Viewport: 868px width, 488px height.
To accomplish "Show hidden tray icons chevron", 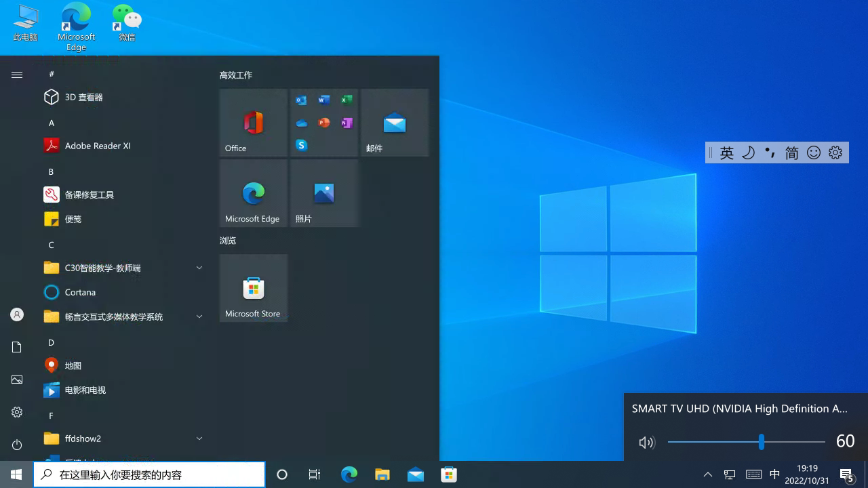I will (x=708, y=474).
